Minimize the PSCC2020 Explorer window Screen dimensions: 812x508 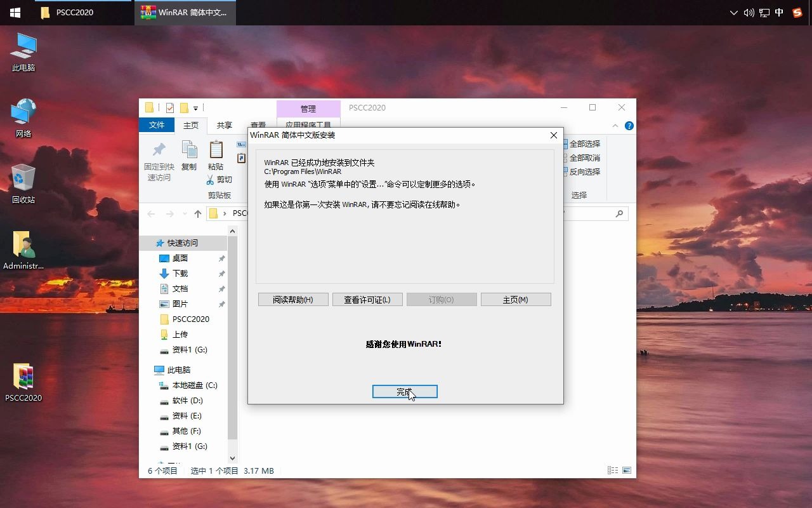563,107
